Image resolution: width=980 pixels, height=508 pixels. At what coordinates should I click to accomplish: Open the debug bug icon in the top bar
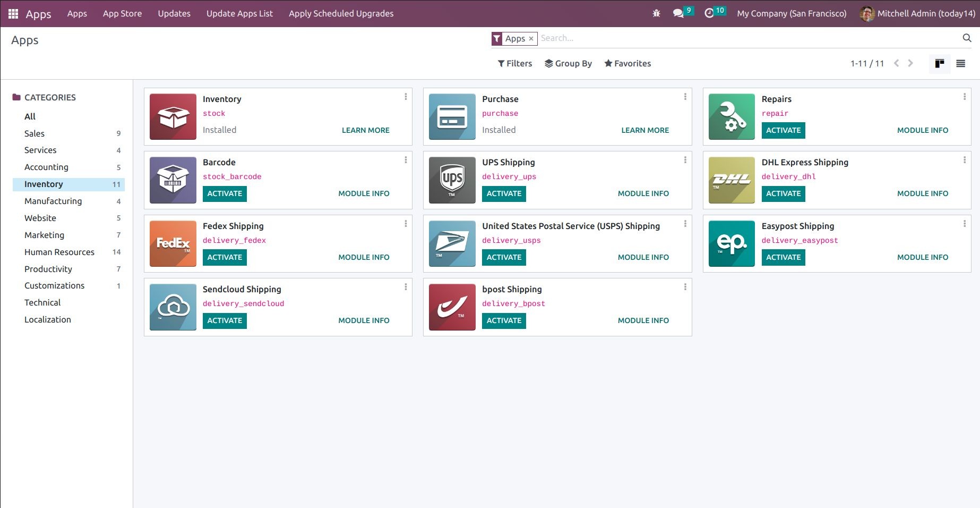click(x=656, y=13)
